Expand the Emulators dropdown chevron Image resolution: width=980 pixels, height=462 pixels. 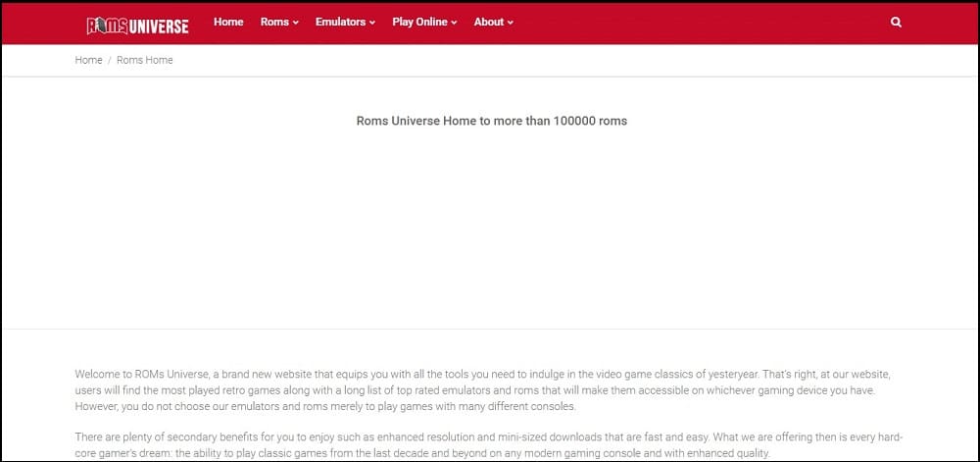(x=372, y=23)
